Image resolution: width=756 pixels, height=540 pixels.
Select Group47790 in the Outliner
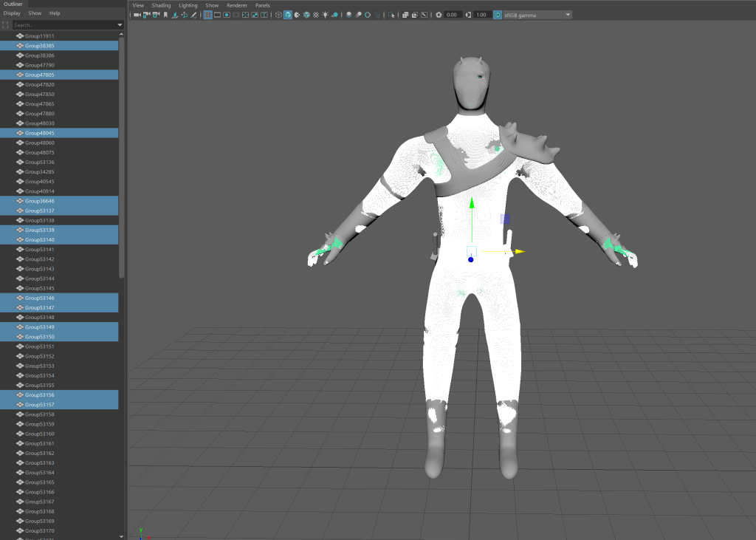[40, 65]
